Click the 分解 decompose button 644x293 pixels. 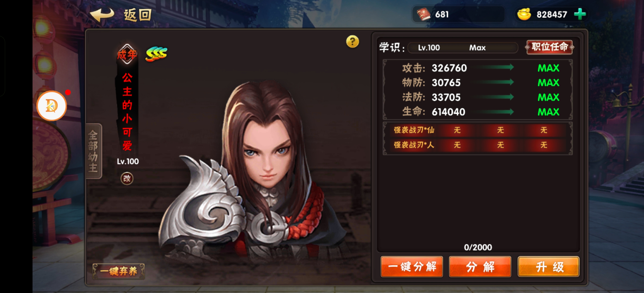point(480,267)
